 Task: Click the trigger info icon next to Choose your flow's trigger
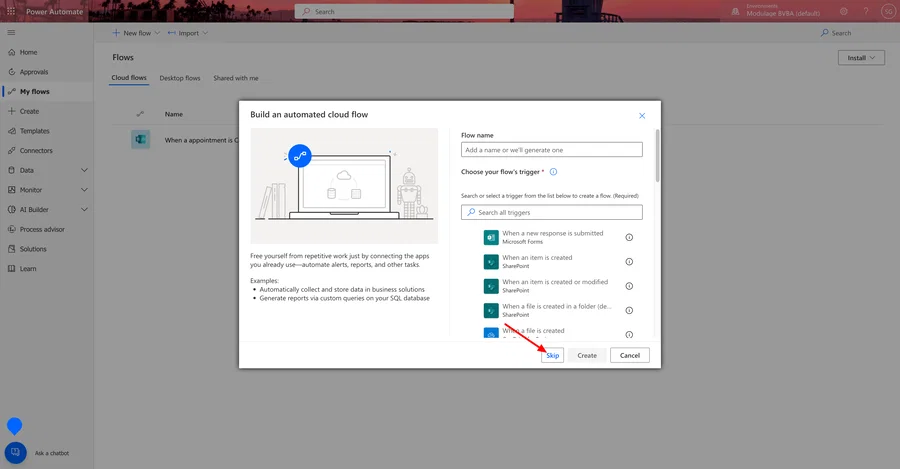[x=553, y=172]
